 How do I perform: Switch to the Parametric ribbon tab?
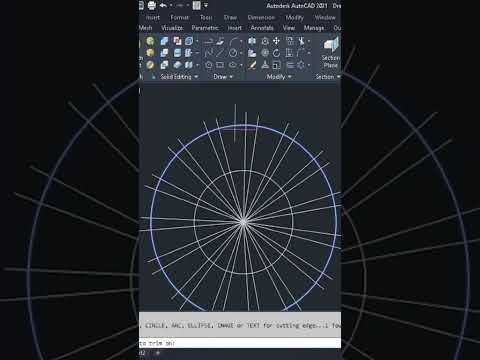tap(205, 28)
